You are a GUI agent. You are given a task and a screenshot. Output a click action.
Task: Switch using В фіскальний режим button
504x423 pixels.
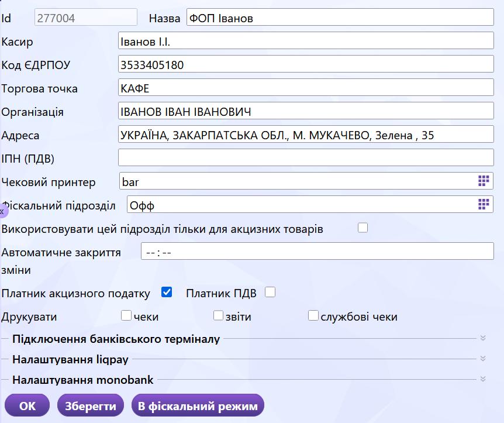coord(198,405)
